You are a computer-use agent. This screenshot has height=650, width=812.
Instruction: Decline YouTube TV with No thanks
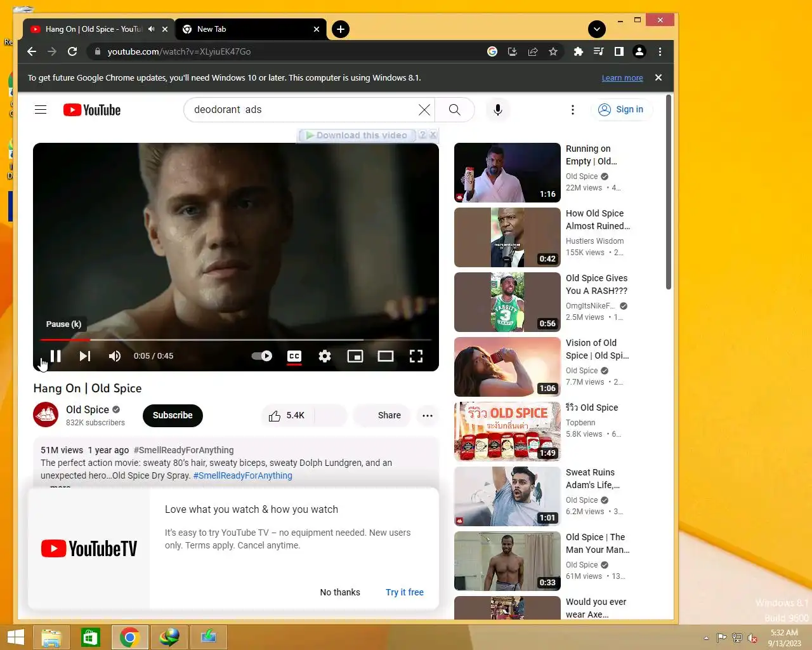click(340, 592)
